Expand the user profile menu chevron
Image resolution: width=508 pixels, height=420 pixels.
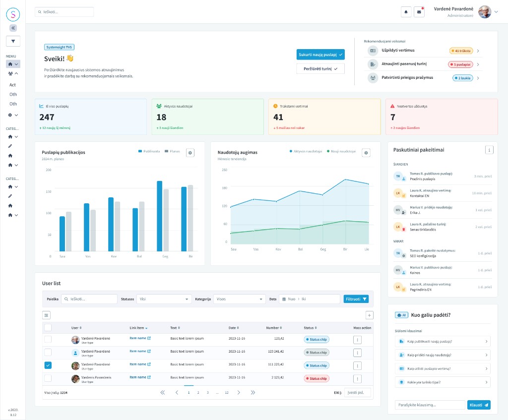tap(496, 12)
